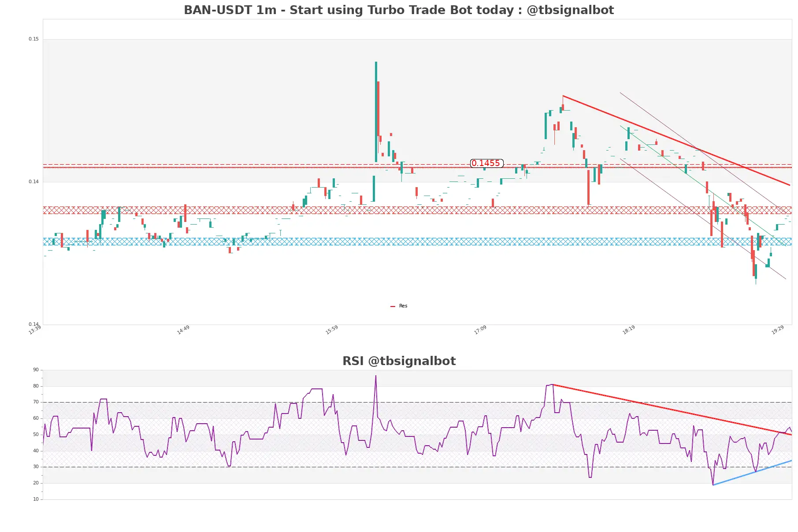Click the Res legend entry
The width and height of the screenshot is (798, 532).
point(399,306)
